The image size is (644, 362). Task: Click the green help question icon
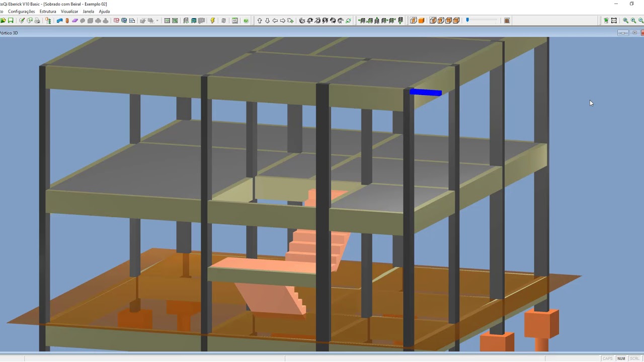pos(246,21)
